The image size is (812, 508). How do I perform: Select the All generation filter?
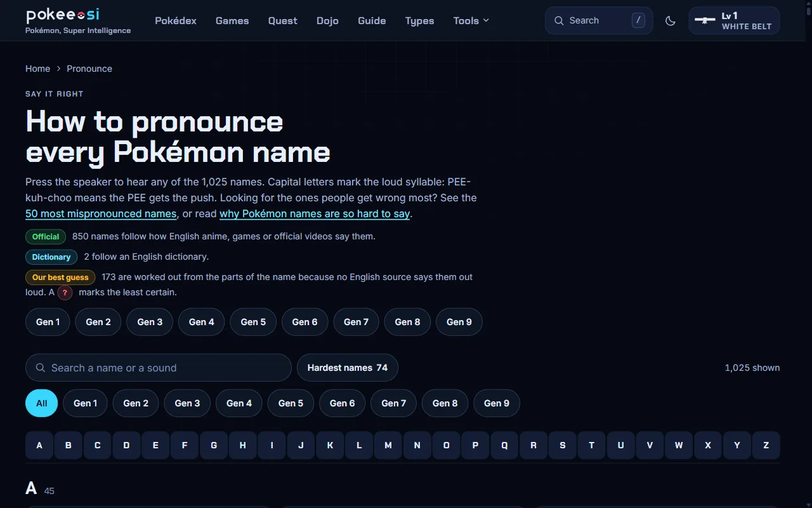tap(42, 403)
